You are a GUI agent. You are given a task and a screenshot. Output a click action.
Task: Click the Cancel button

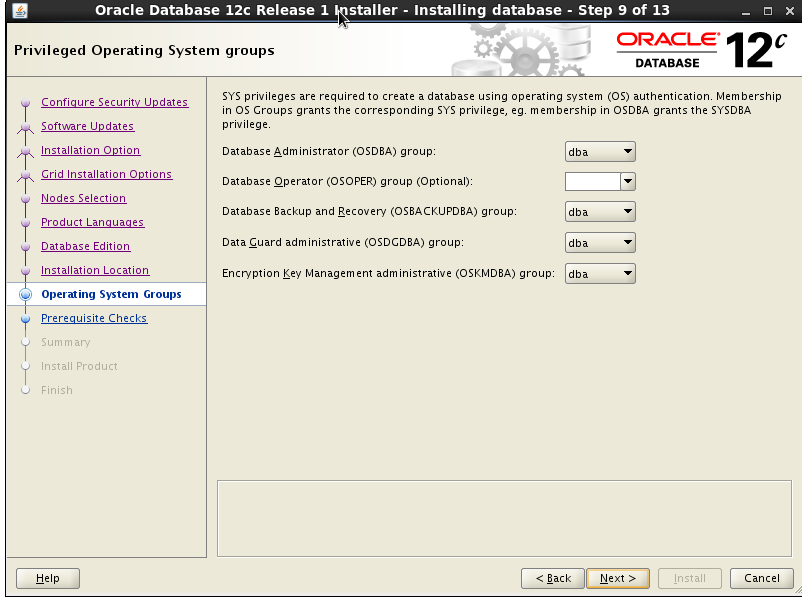click(762, 579)
